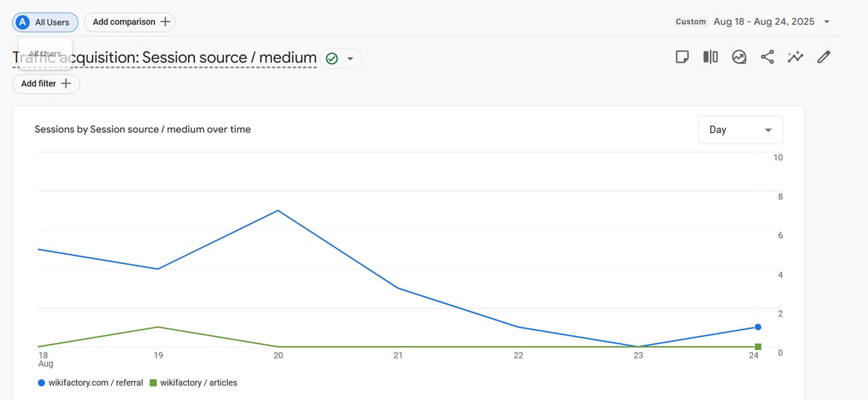Click the Aug 18 - Aug 24, 2025 range
868x400 pixels.
764,22
